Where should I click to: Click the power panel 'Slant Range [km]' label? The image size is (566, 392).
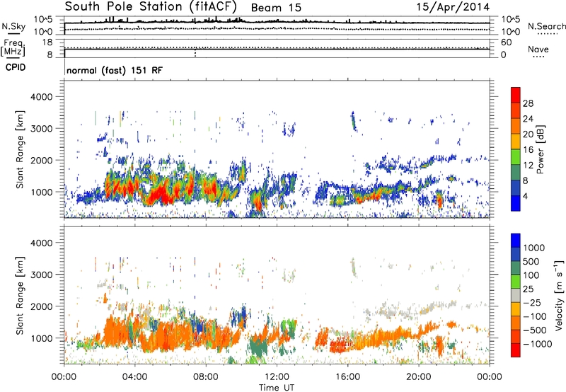pyautogui.click(x=20, y=149)
